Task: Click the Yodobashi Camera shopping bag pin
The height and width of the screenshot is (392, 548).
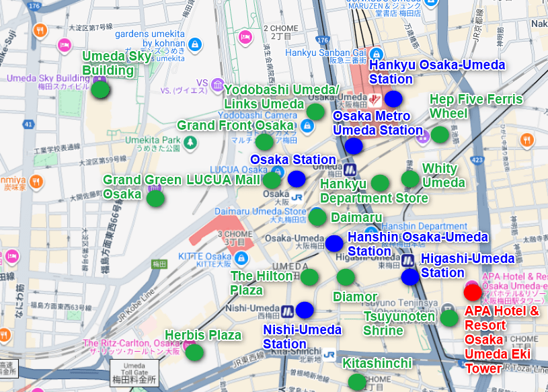Action: [x=307, y=126]
